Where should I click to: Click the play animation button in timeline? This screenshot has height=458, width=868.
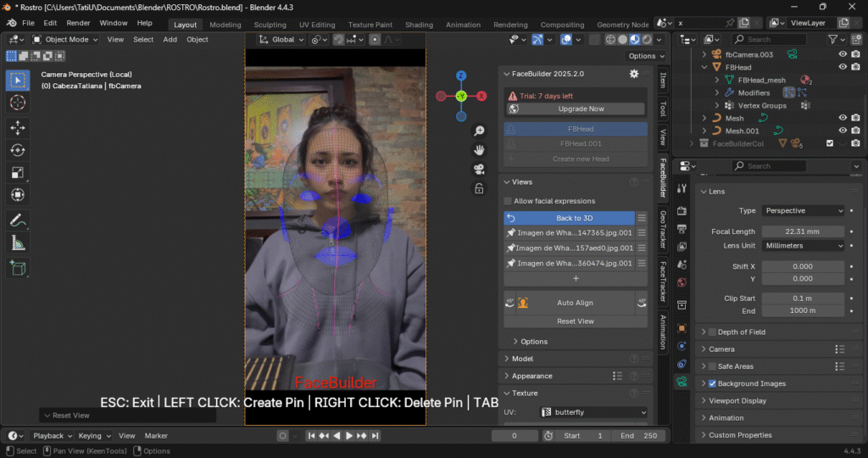pyautogui.click(x=348, y=436)
